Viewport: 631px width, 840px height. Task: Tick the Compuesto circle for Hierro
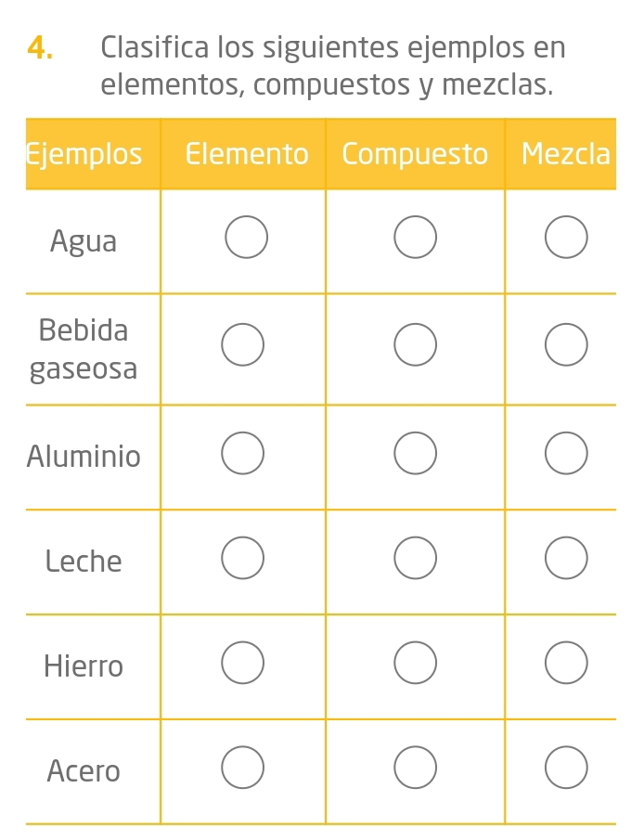pyautogui.click(x=415, y=663)
